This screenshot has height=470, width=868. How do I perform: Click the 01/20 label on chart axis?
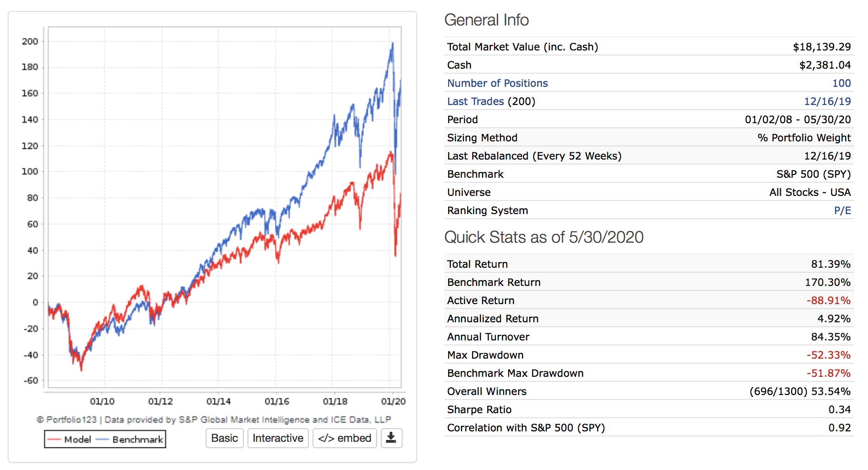[x=393, y=401]
